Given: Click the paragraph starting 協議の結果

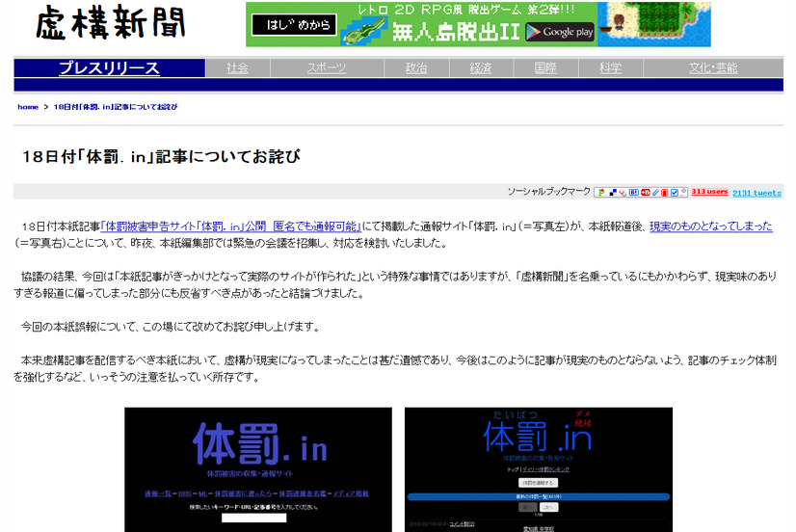Looking at the screenshot, I should pyautogui.click(x=395, y=284).
